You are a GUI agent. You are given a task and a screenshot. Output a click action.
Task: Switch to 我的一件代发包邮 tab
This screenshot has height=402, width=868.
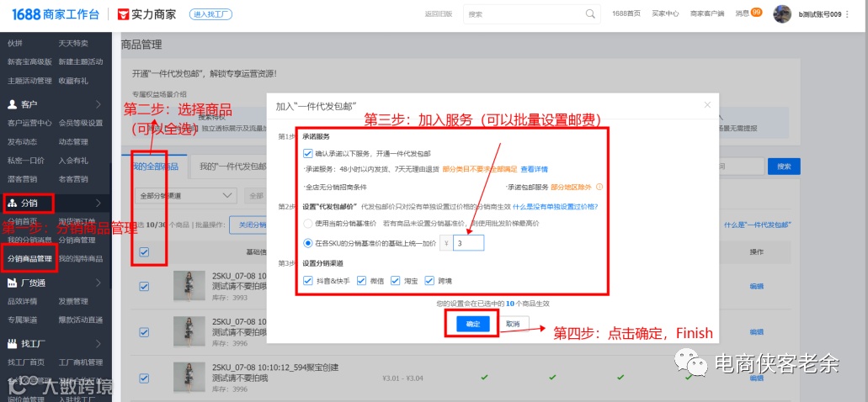point(232,167)
